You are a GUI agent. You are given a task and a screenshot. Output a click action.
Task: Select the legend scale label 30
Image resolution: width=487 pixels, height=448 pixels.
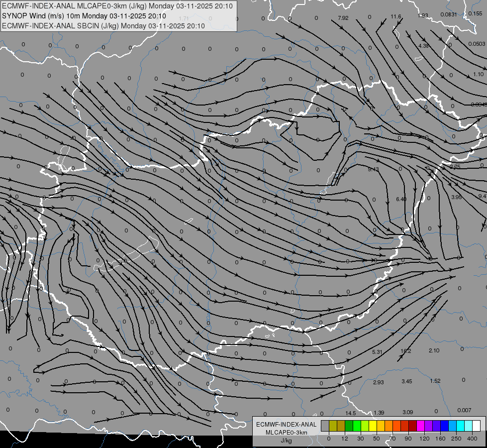pos(361,439)
